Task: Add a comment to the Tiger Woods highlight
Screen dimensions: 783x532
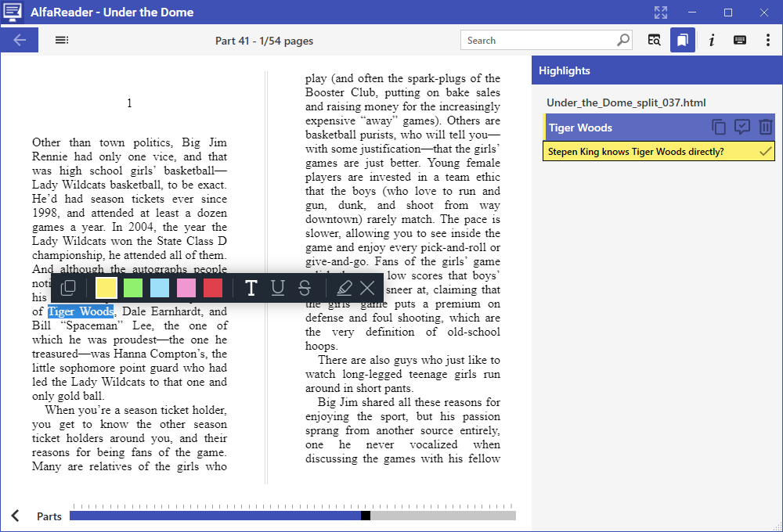Action: (742, 127)
